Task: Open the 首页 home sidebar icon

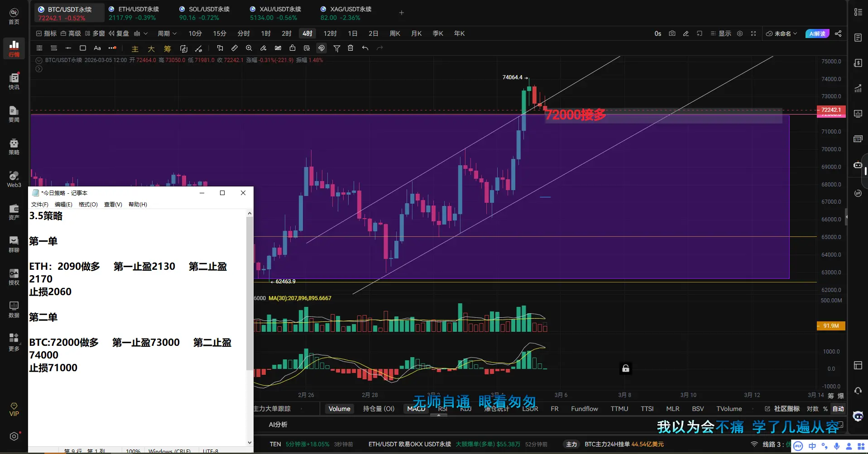Action: pos(14,16)
